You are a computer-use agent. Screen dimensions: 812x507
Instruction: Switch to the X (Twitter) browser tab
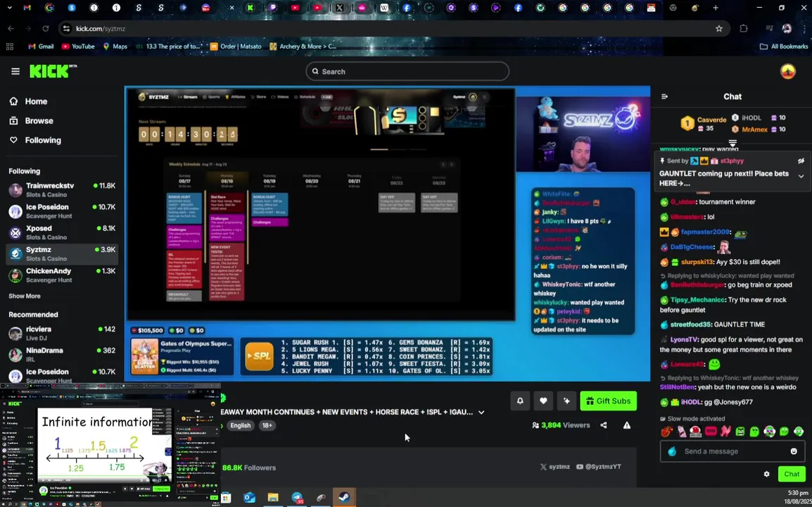[339, 8]
